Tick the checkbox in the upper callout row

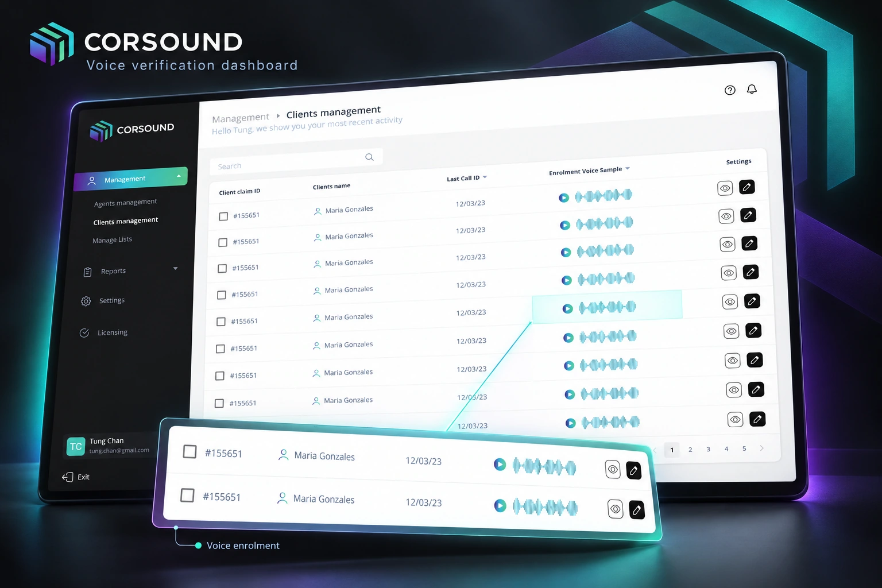point(189,451)
